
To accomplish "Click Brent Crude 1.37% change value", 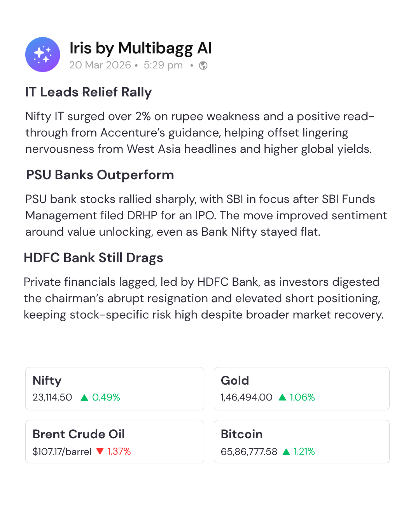I will pyautogui.click(x=119, y=451).
